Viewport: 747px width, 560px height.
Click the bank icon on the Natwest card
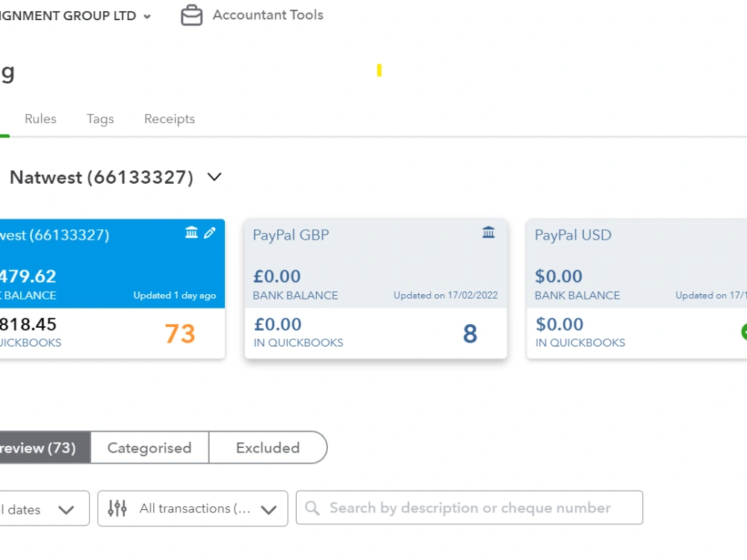[x=193, y=232]
